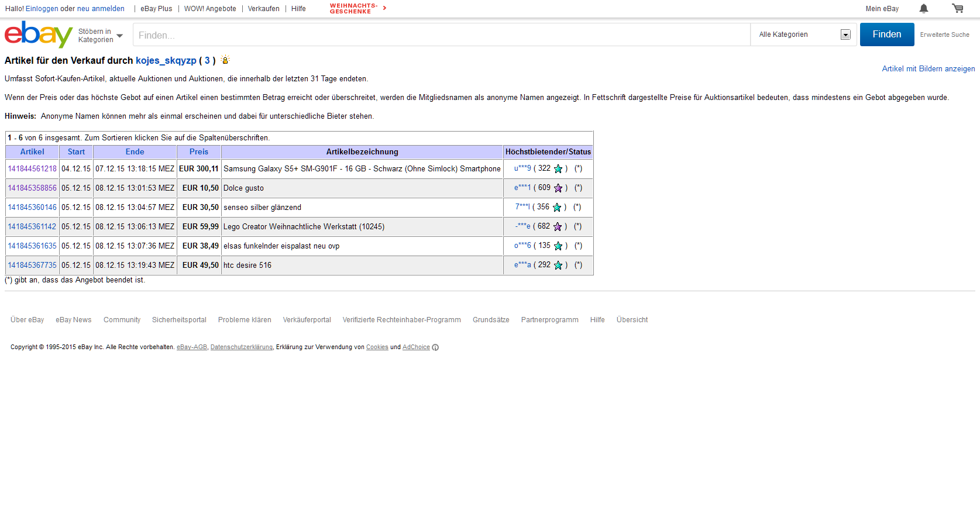Open Verkäuferportal footer link
Image resolution: width=980 pixels, height=531 pixels.
point(307,320)
